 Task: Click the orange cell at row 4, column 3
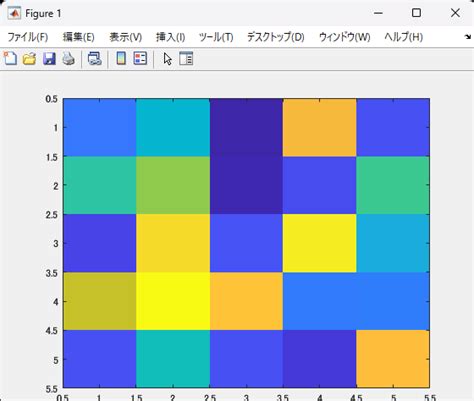pyautogui.click(x=246, y=301)
